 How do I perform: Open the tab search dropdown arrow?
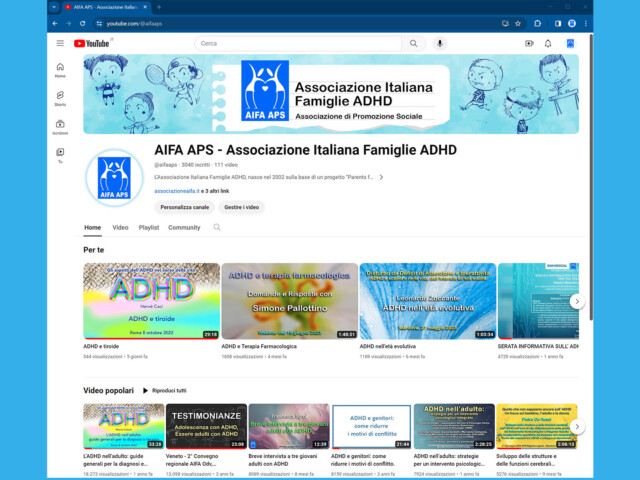pyautogui.click(x=54, y=7)
